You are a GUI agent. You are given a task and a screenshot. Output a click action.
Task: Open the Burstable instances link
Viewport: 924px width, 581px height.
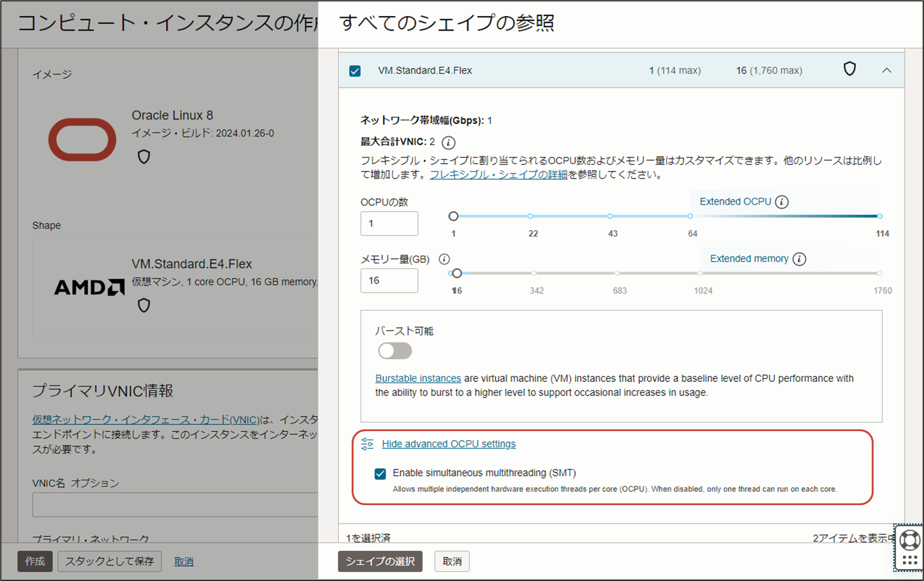point(418,378)
